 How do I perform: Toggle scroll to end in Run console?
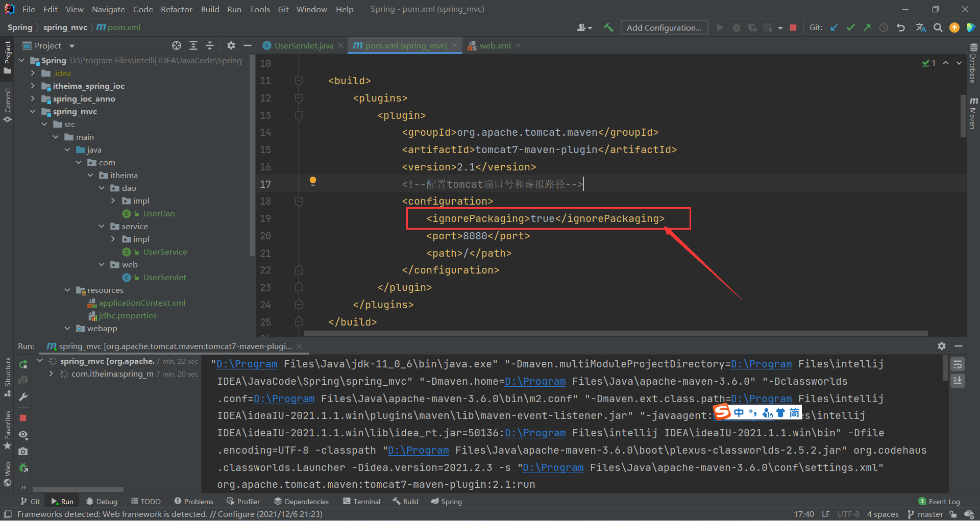click(x=958, y=381)
